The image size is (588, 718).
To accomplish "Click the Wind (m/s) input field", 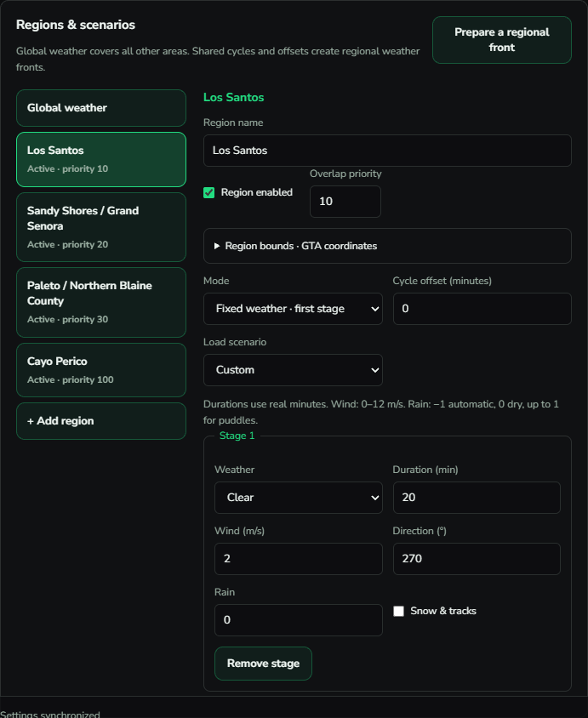I will coord(298,559).
